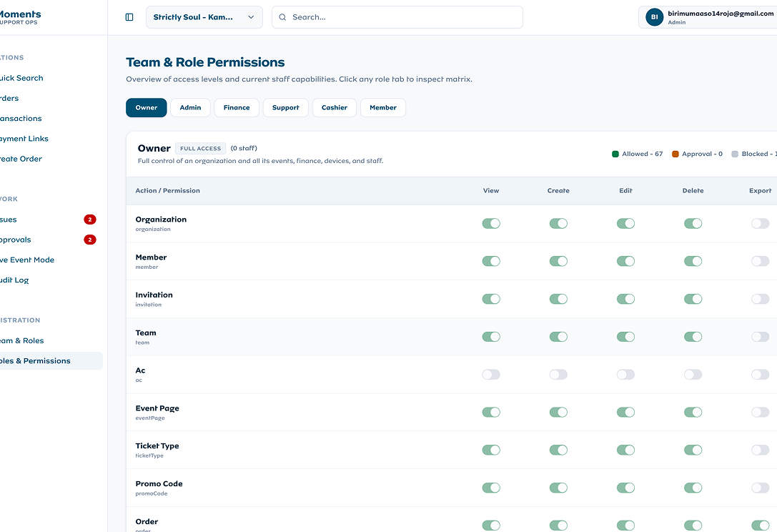Toggle Organization View permission
777x532 pixels.
point(491,224)
